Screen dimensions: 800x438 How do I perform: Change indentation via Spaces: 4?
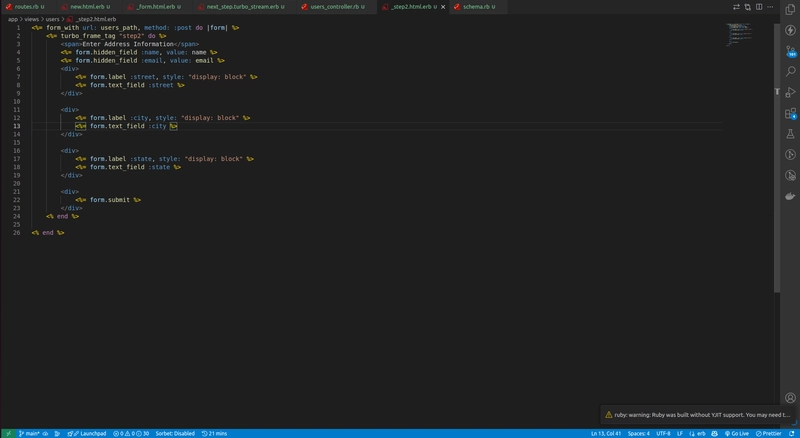click(638, 433)
